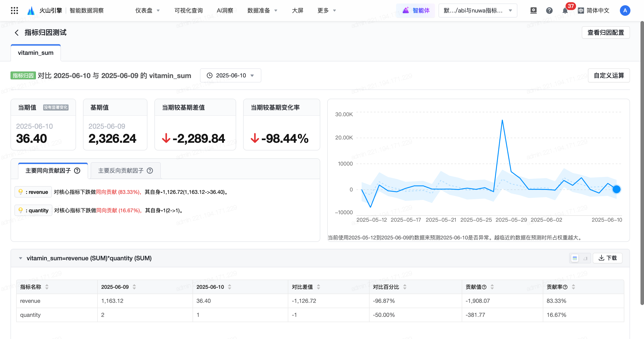Switch to chart view toggle icon

pyautogui.click(x=585, y=258)
